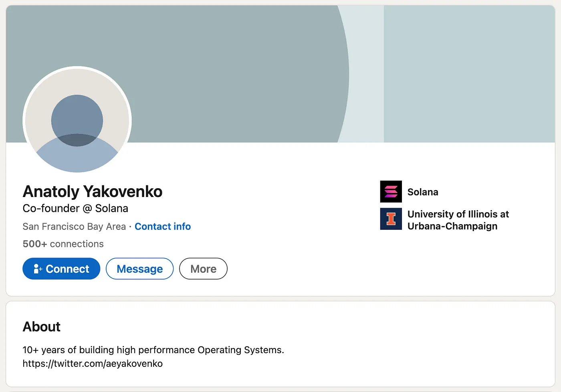The height and width of the screenshot is (392, 561).
Task: Open University of Illinois at Urbana-Champaign link
Action: click(458, 220)
